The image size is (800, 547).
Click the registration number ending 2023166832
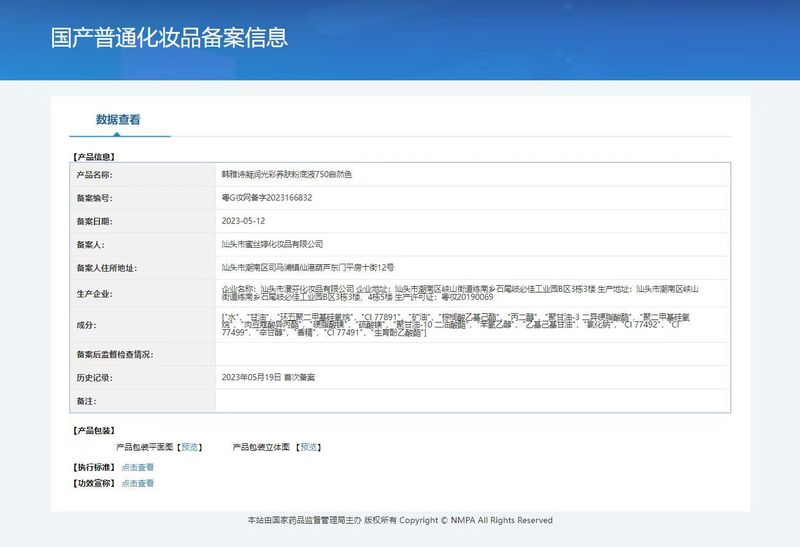(x=266, y=197)
